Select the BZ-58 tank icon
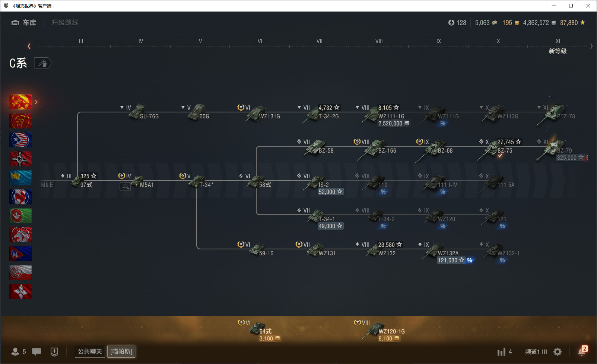Screen dimensions: 597x364 [315, 147]
